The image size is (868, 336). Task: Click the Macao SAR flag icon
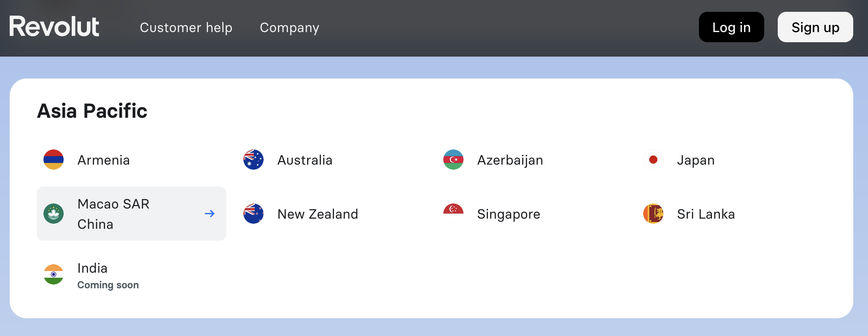point(54,214)
